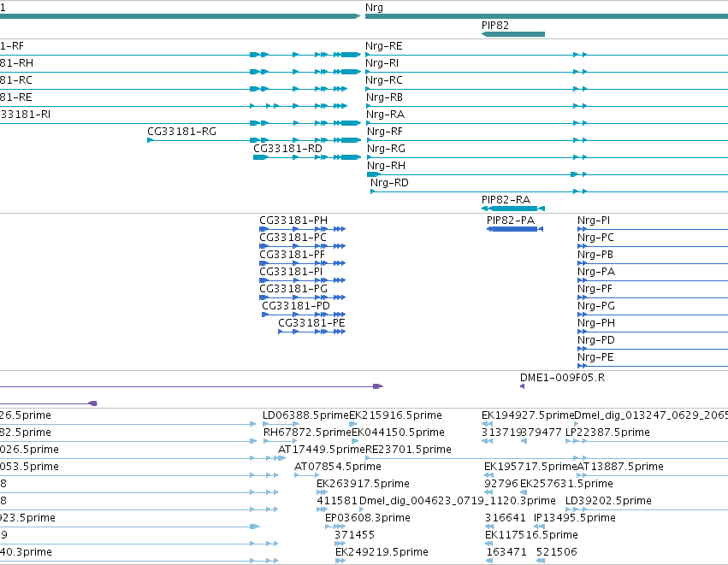Select feature 163471
Image resolution: width=728 pixels, height=565 pixels.
coord(506,552)
